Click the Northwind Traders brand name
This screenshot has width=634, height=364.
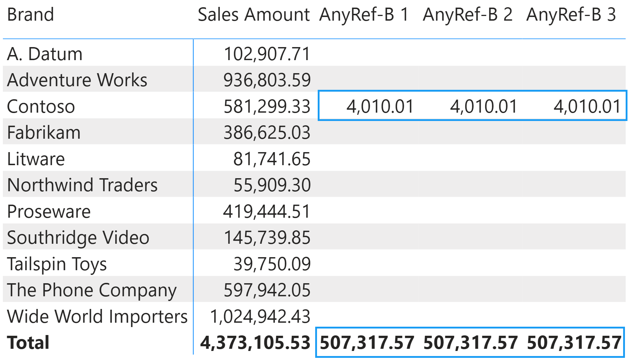coord(82,185)
